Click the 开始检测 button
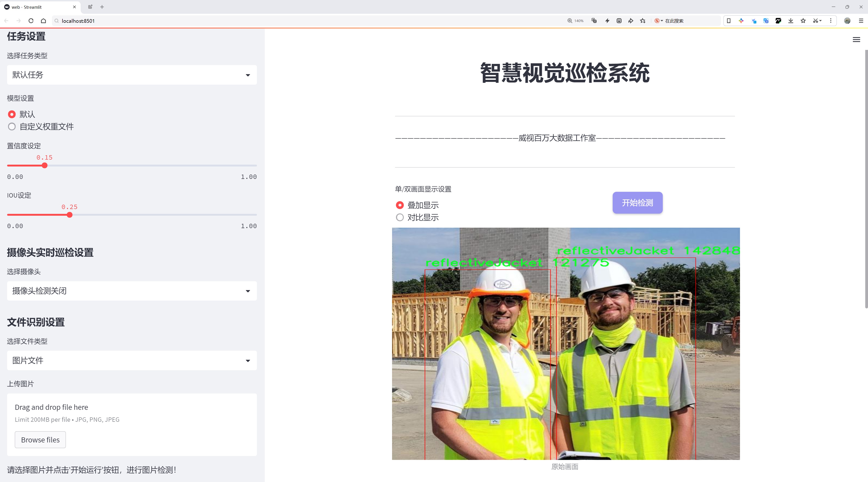The height and width of the screenshot is (482, 868). pos(637,203)
